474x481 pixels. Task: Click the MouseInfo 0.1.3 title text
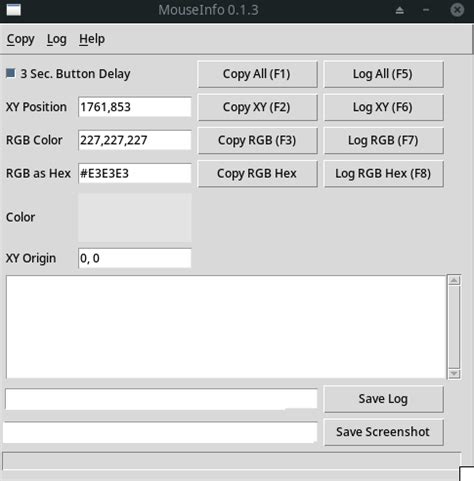pos(208,10)
